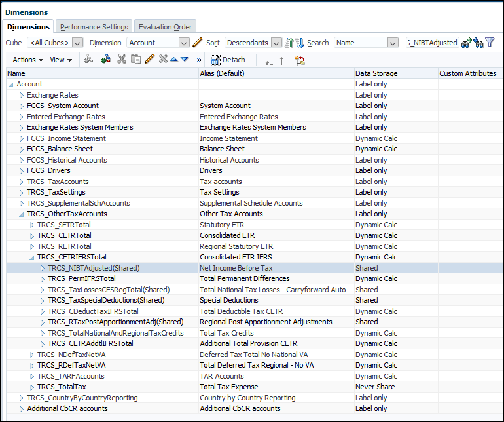504x422 pixels.
Task: Click the Delete X icon in toolbar
Action: 163,59
